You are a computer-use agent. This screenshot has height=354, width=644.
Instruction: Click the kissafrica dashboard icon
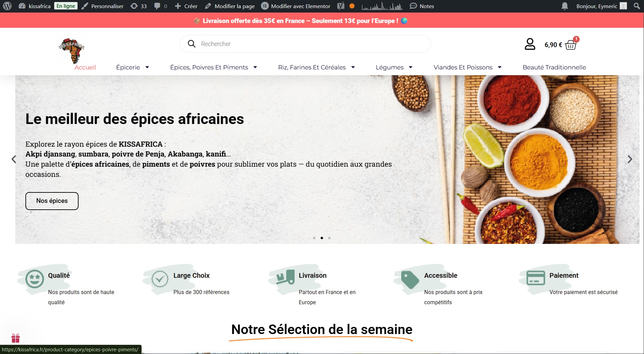(22, 6)
